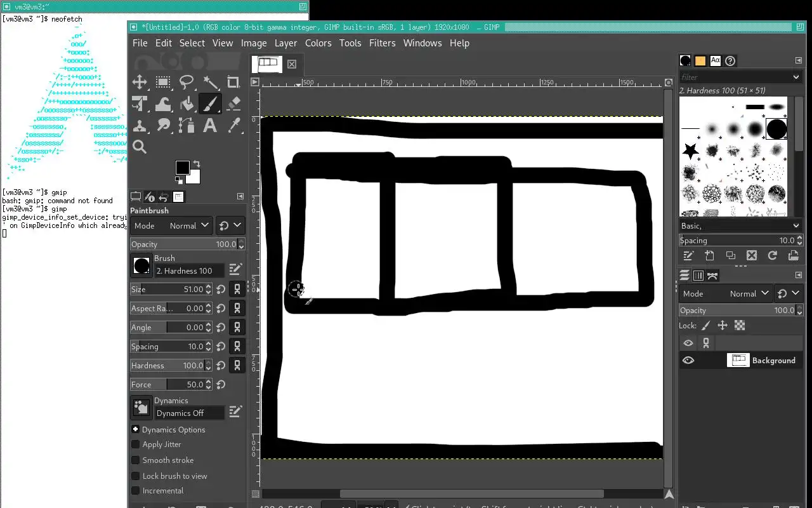Switch to Undo History tab
Screen dimensions: 812x508
164,197
